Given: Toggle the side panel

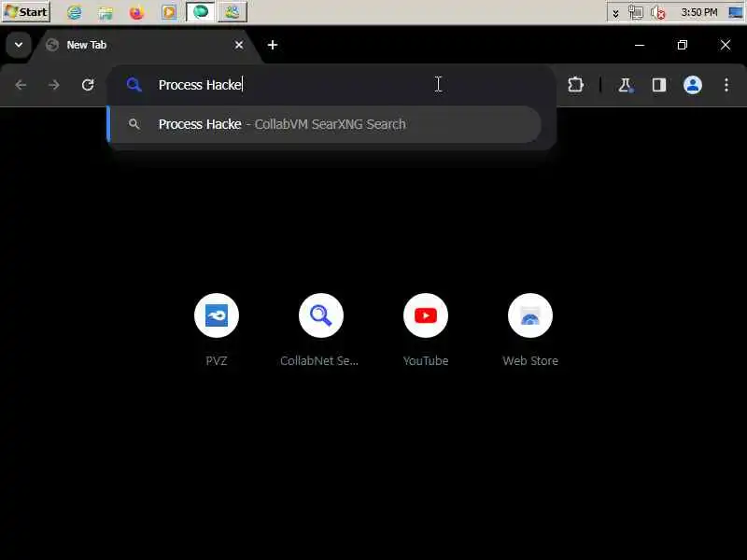Looking at the screenshot, I should pyautogui.click(x=659, y=85).
